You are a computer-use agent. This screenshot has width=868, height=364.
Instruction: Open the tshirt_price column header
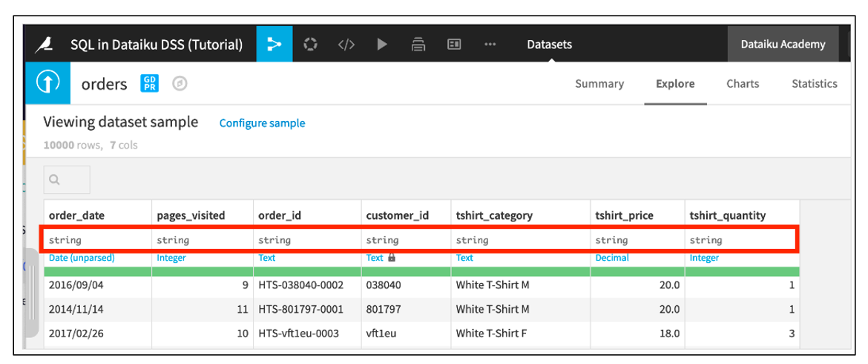pyautogui.click(x=625, y=215)
